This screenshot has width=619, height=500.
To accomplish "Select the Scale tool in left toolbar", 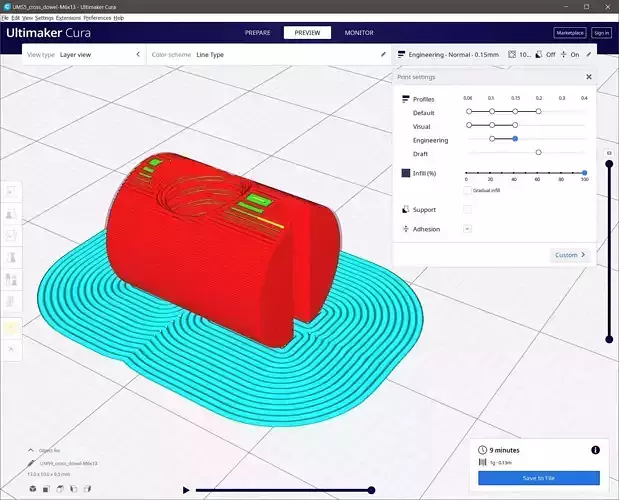I will pyautogui.click(x=11, y=214).
